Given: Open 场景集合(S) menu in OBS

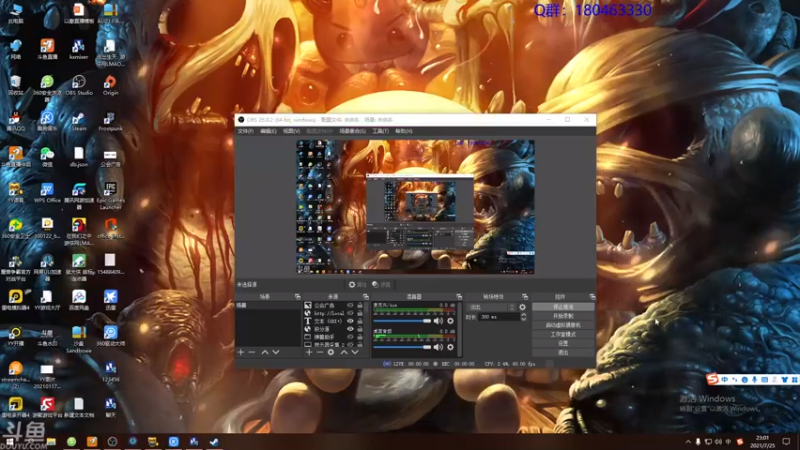Looking at the screenshot, I should pos(352,131).
